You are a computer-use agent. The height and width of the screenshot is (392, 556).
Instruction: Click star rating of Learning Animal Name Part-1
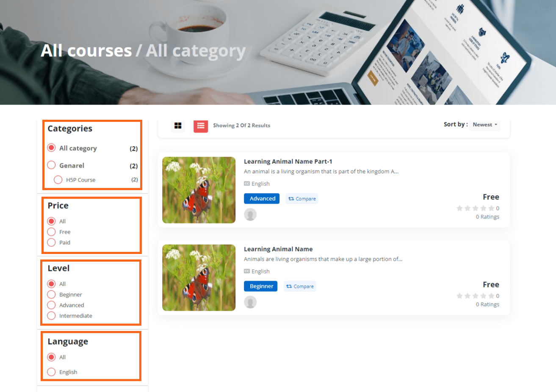click(x=475, y=208)
